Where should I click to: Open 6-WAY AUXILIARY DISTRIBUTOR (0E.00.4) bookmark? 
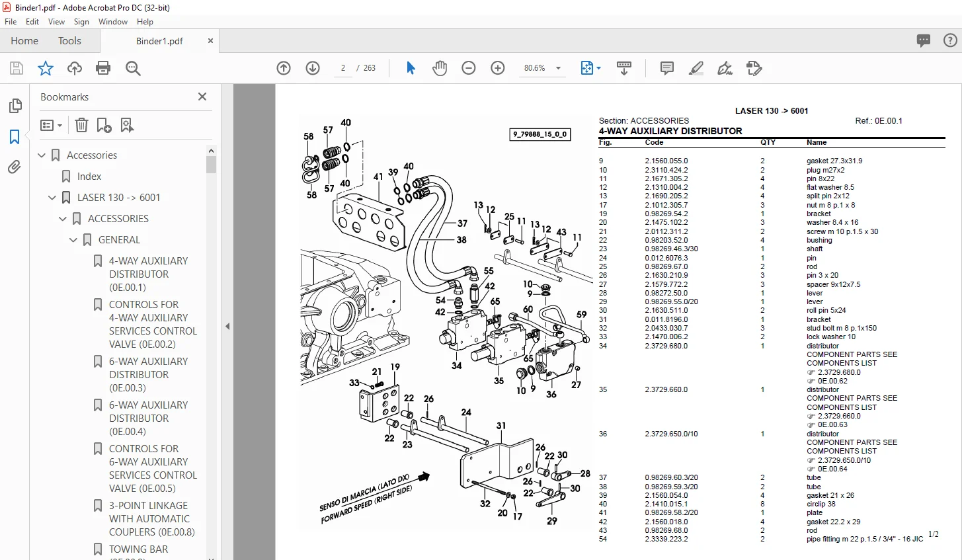tap(149, 419)
